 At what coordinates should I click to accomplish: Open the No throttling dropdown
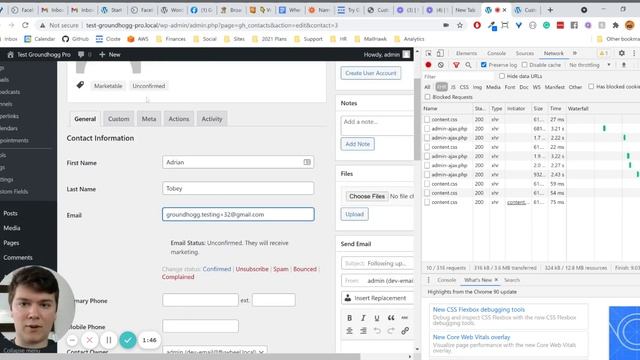(x=590, y=65)
